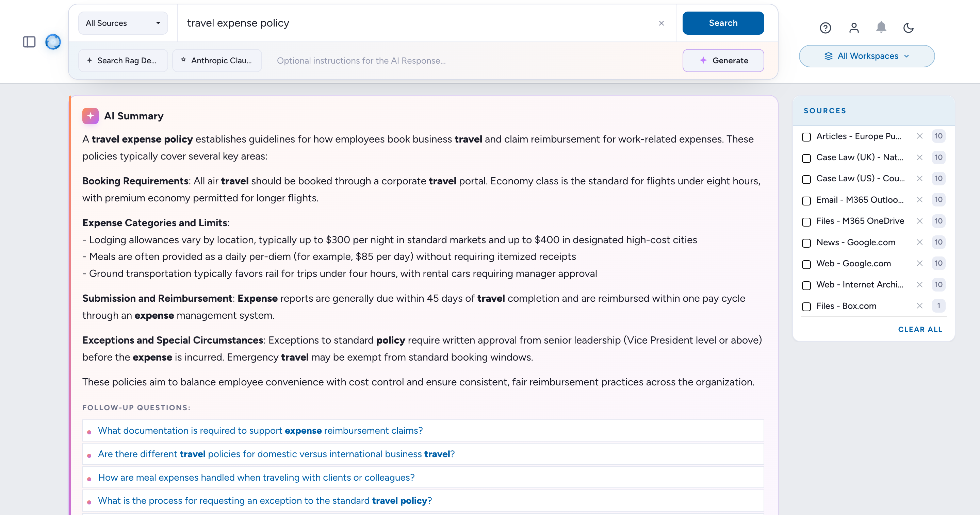Remove News - Google.com source with X
980x515 pixels.
tap(919, 242)
